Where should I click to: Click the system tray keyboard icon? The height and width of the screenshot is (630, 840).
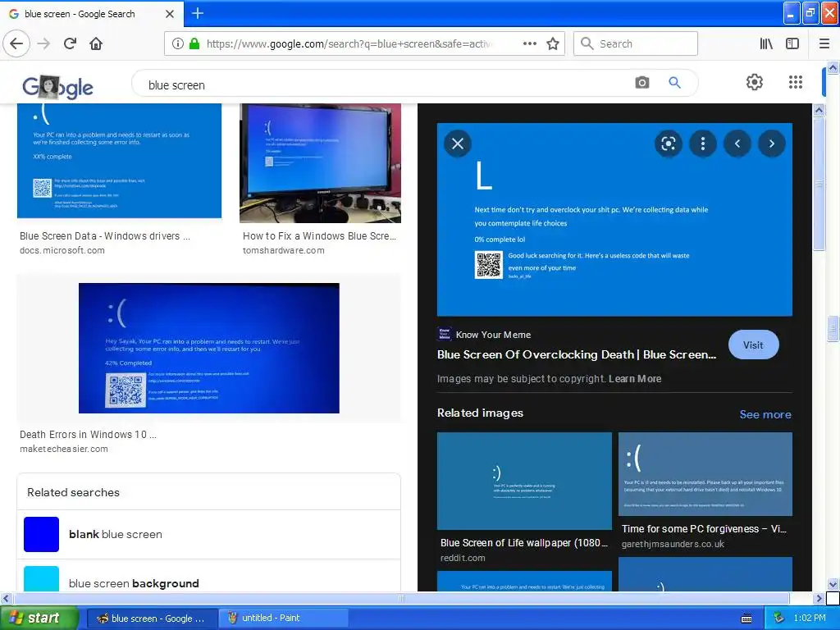tap(746, 619)
